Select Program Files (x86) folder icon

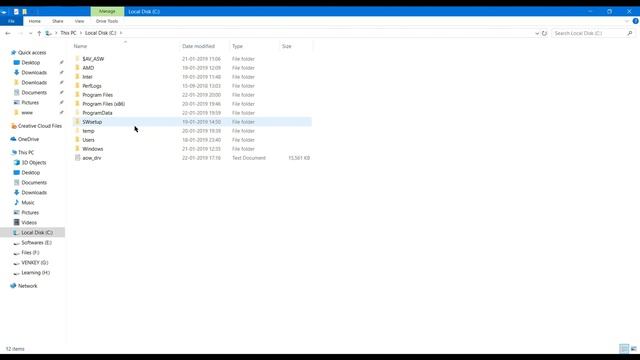click(77, 104)
